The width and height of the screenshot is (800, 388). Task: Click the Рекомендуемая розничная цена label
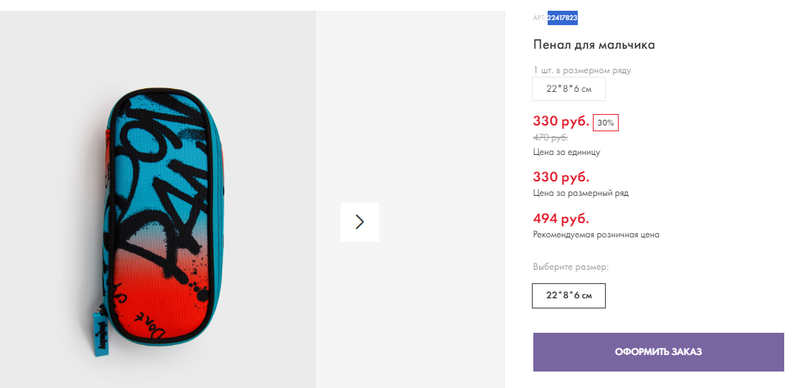(596, 235)
